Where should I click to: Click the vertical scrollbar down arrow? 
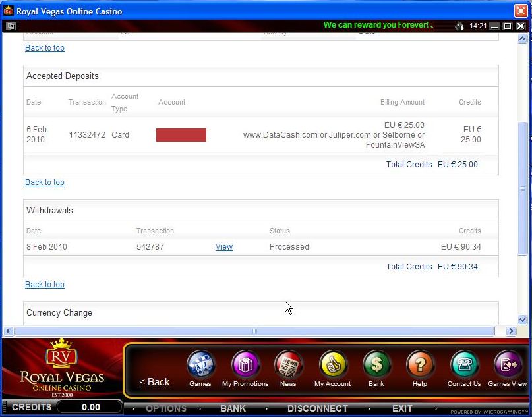click(523, 320)
